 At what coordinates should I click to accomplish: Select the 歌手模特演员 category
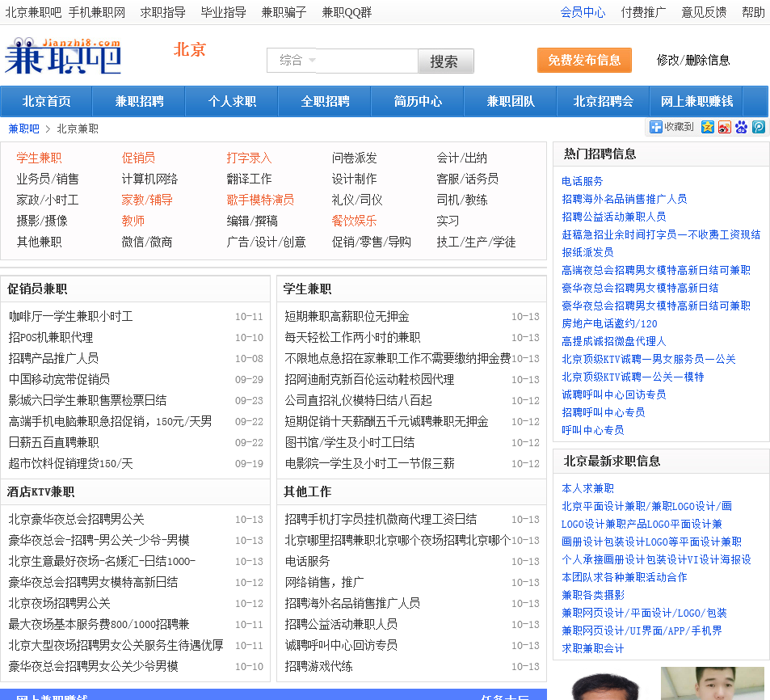click(x=260, y=200)
